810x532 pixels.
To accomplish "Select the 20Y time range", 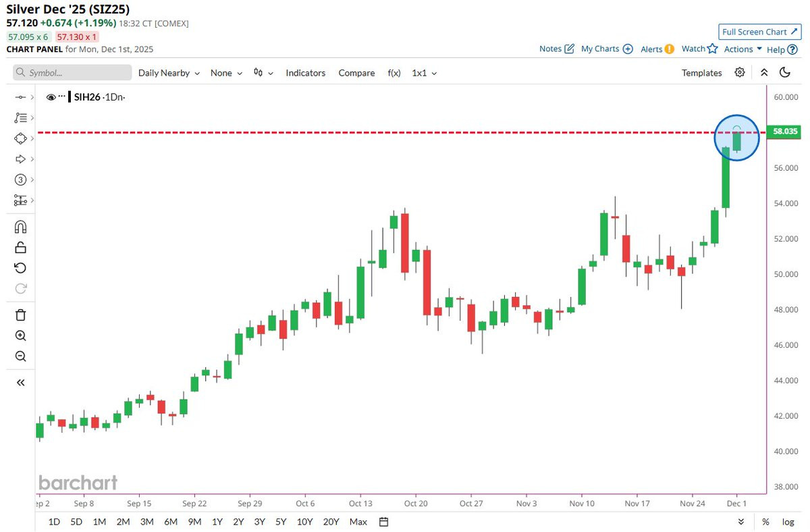I will 331,521.
